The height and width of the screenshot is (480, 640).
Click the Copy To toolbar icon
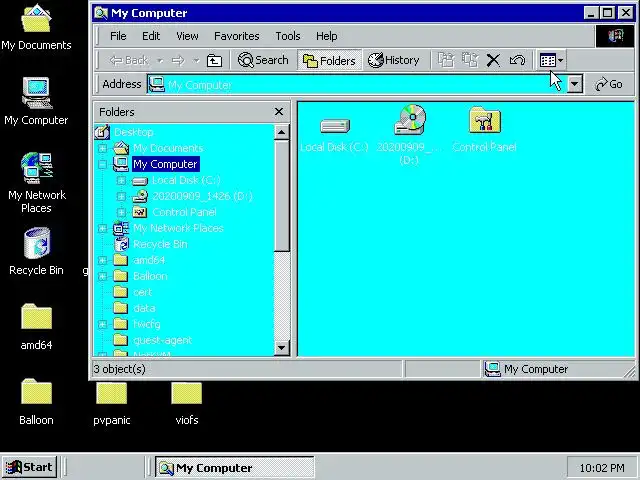470,60
